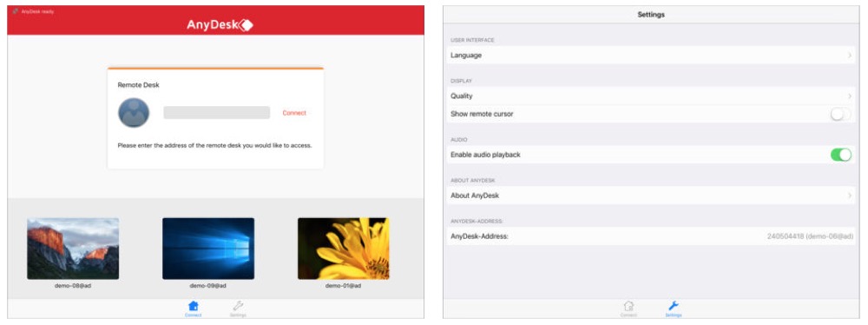Click the 'AnyDesk ready' status text

(37, 11)
